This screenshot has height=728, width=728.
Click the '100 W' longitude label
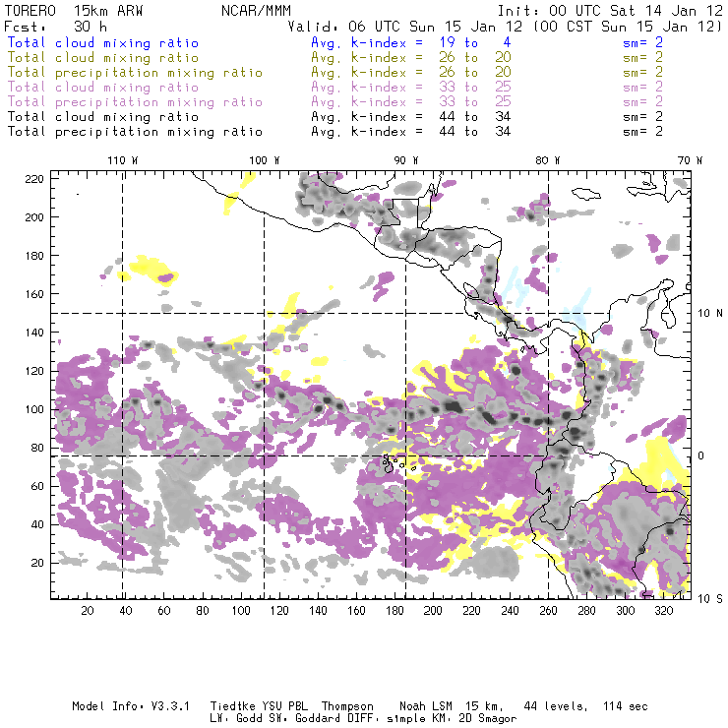pos(265,160)
